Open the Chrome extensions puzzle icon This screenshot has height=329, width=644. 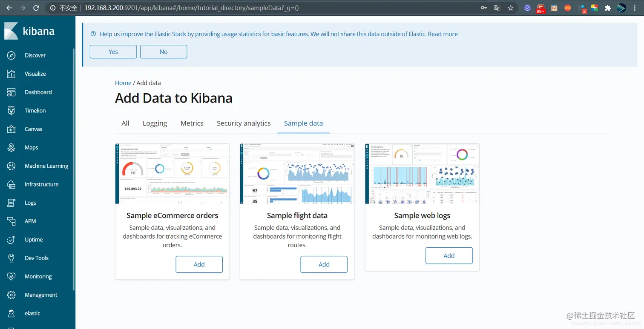pyautogui.click(x=608, y=8)
